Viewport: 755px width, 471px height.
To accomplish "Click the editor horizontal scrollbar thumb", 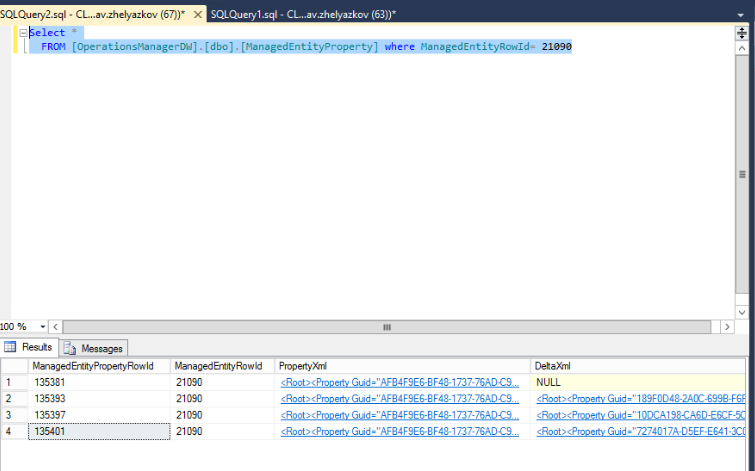I will tap(387, 327).
